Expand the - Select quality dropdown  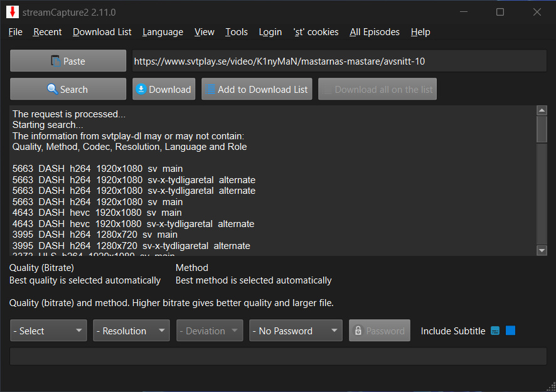[48, 331]
